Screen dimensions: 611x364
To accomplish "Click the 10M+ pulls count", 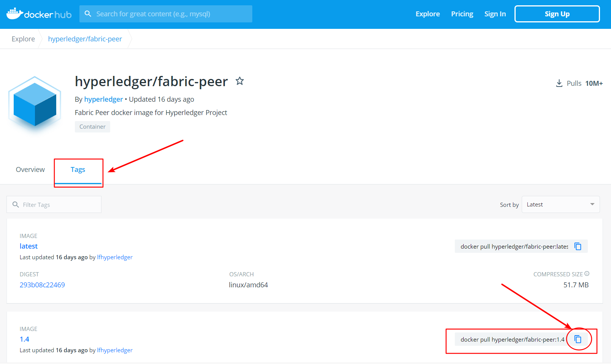I will pos(594,84).
